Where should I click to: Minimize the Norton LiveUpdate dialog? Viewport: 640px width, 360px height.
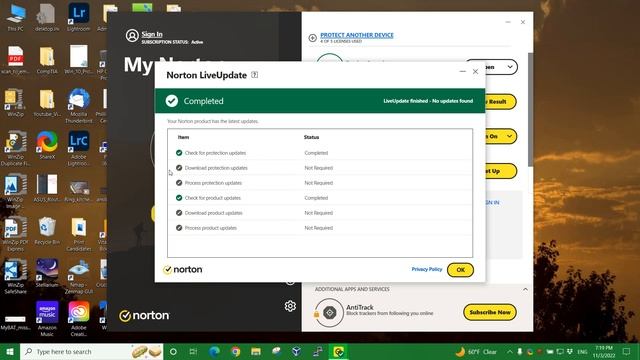click(462, 71)
